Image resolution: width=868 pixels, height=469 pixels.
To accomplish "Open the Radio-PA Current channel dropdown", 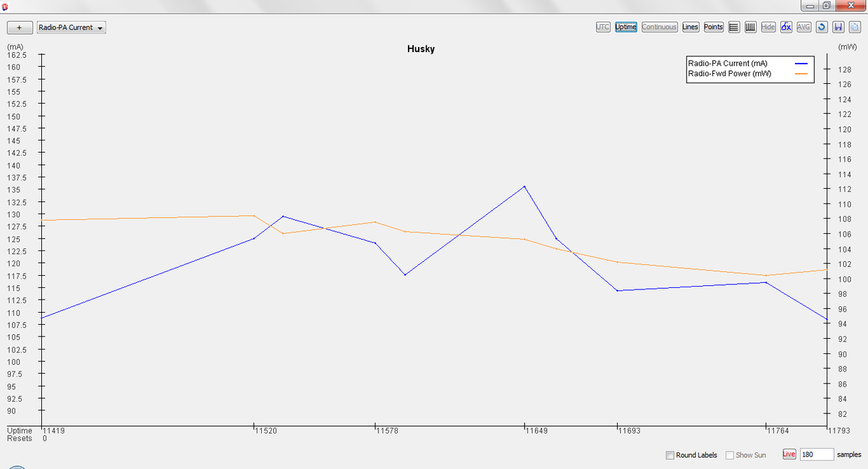I will (71, 27).
